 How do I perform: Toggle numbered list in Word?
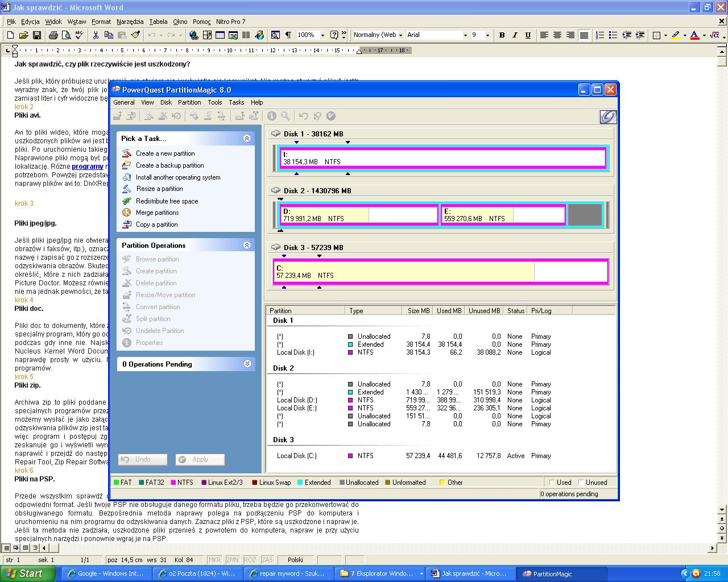pos(600,35)
